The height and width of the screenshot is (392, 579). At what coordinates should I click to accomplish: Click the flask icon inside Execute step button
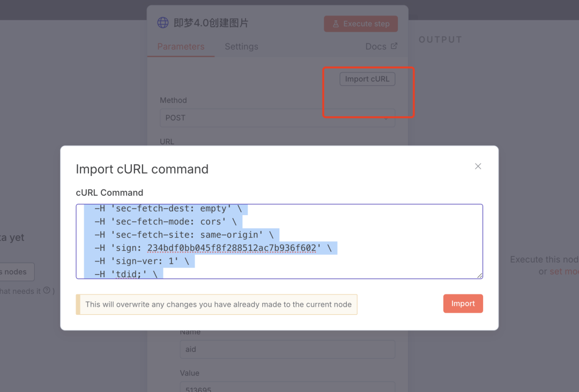point(335,24)
